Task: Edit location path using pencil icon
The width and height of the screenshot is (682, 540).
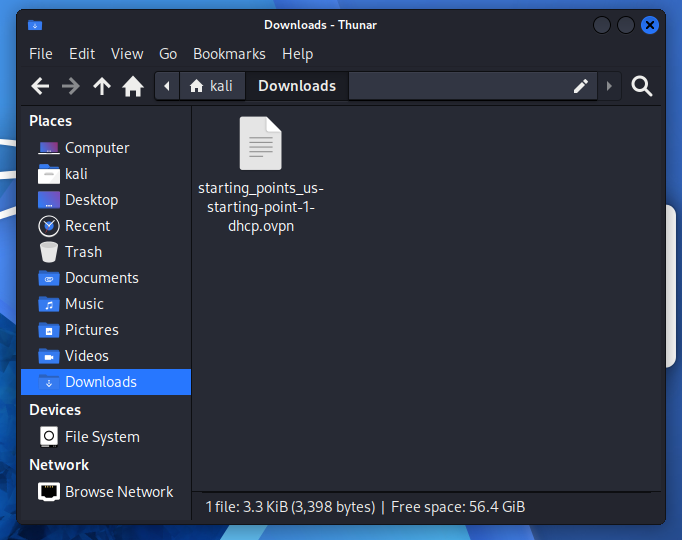Action: point(581,86)
